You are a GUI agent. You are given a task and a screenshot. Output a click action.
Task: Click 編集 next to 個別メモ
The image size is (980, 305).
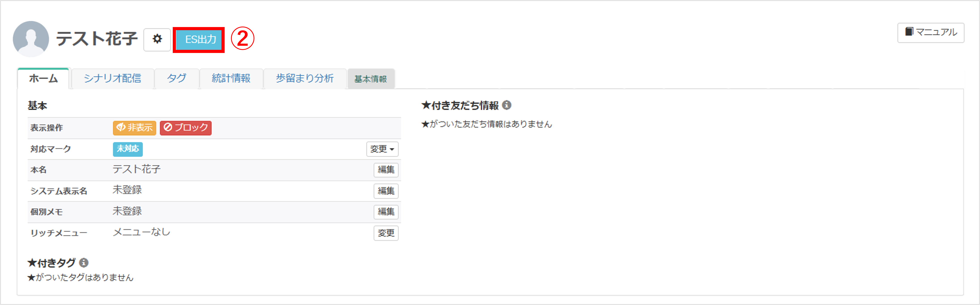click(x=385, y=212)
